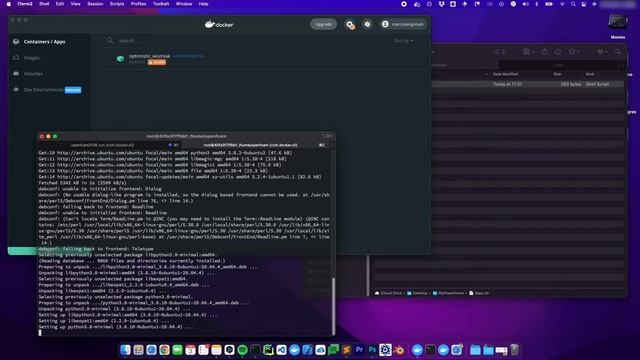This screenshot has height=360, width=640.
Task: Open Visual Studio Code from the Dock
Action: [282, 350]
